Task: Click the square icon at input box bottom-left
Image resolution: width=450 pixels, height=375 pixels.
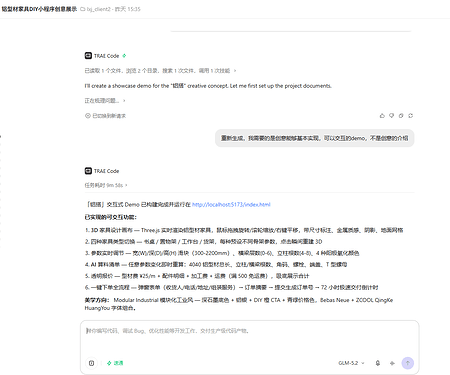Action: (91, 363)
